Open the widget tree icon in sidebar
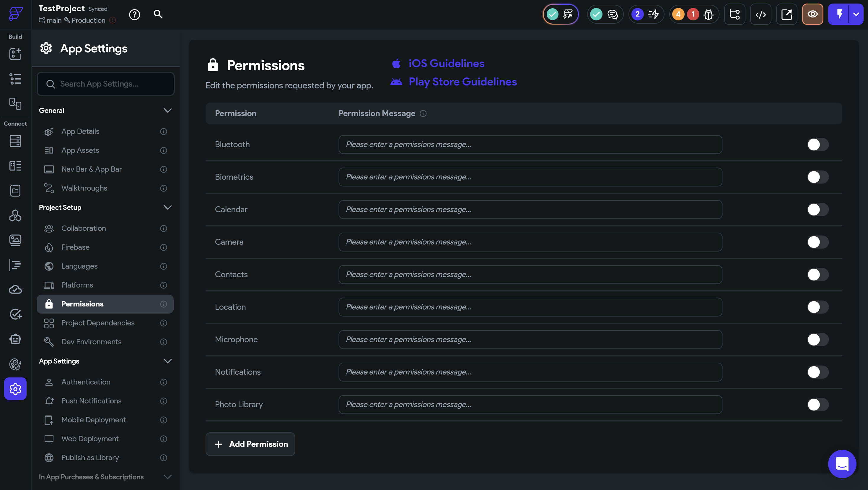Image resolution: width=868 pixels, height=490 pixels. click(x=15, y=79)
